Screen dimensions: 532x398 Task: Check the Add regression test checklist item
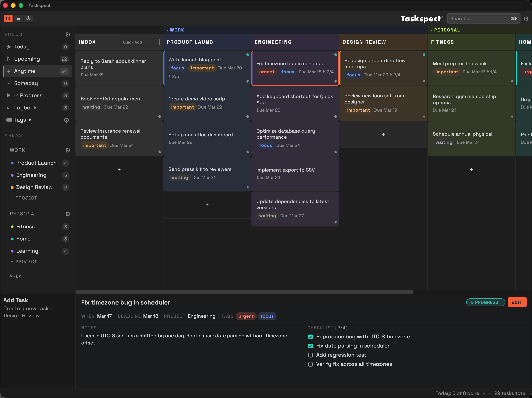click(310, 355)
